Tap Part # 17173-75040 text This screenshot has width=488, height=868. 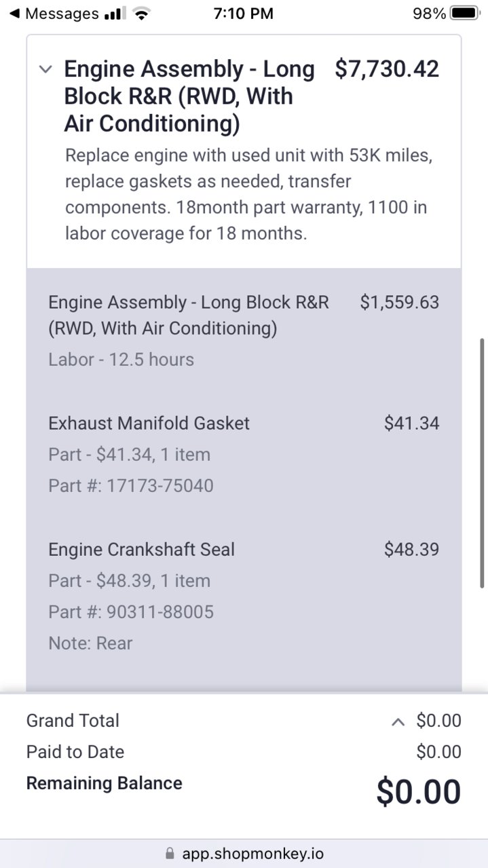[131, 486]
